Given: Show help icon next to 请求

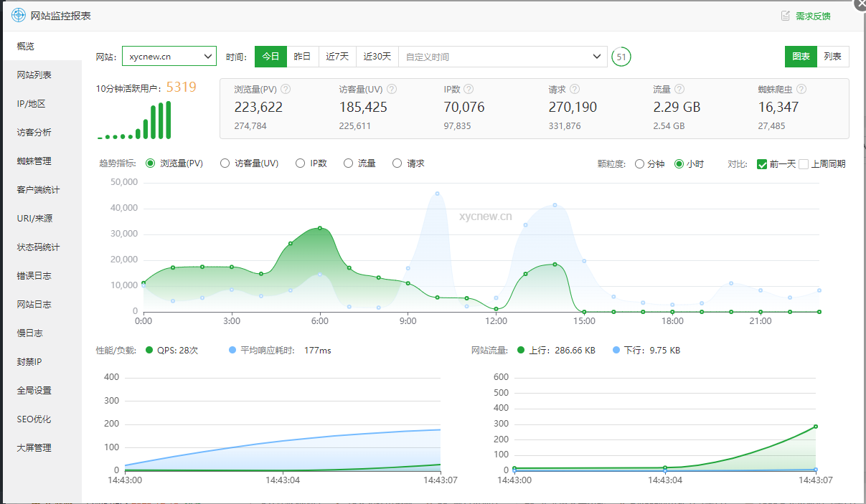Looking at the screenshot, I should 575,90.
